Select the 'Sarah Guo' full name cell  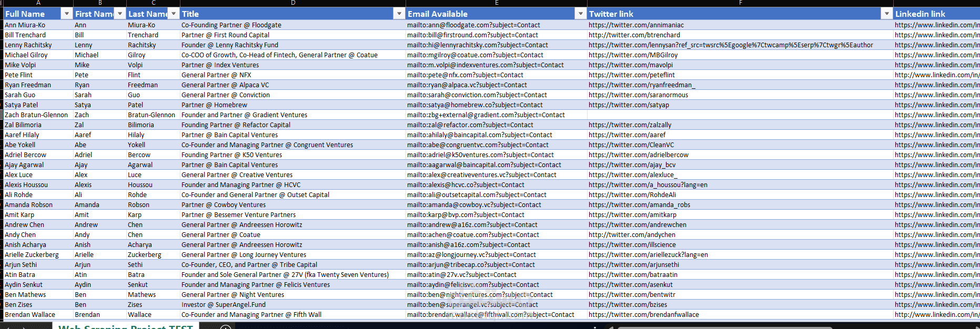[38, 95]
